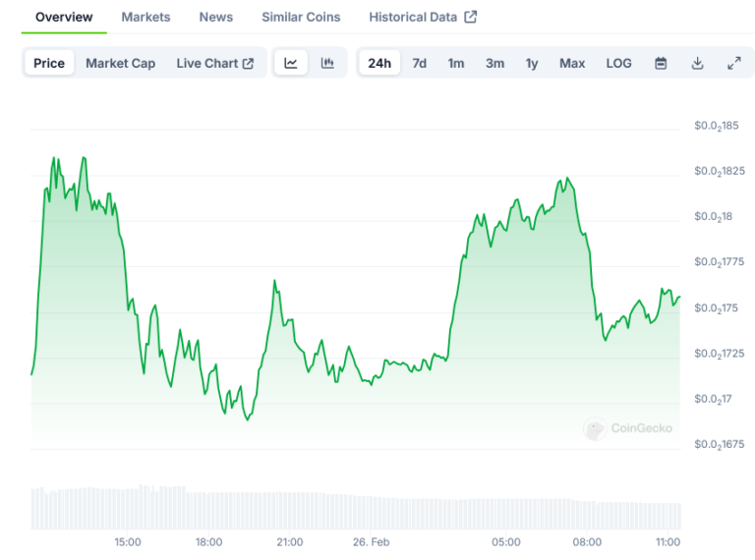Open Live Chart external link icon

(248, 64)
